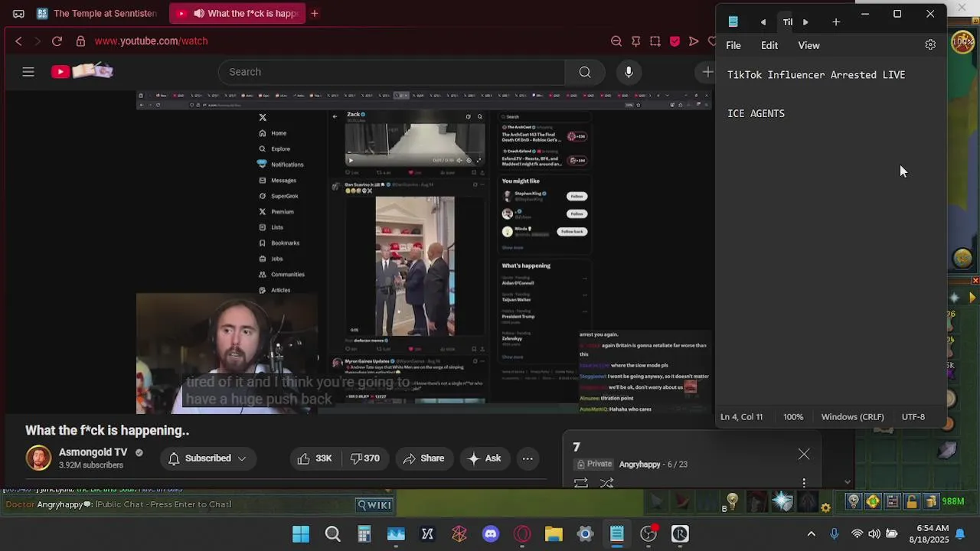Viewport: 980px width, 551px height.
Task: Click the YouTube search magnifier button
Action: point(585,72)
